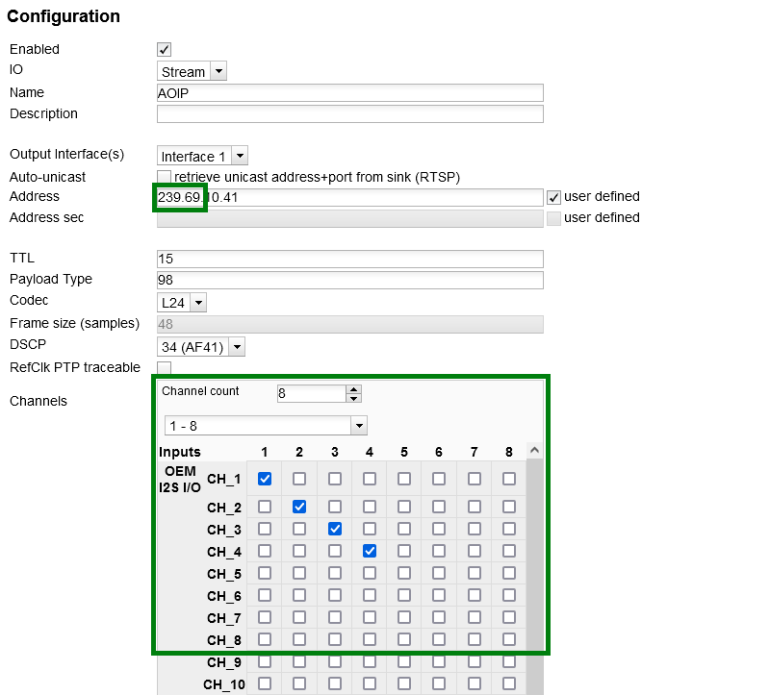Uncheck CH_2 to output 2 routing
This screenshot has height=695, width=770.
299,506
